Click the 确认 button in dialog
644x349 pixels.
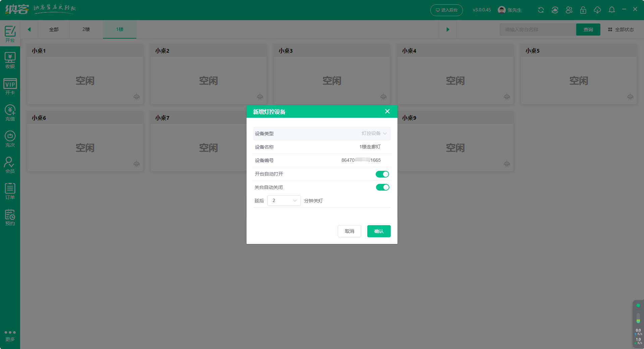pos(379,231)
